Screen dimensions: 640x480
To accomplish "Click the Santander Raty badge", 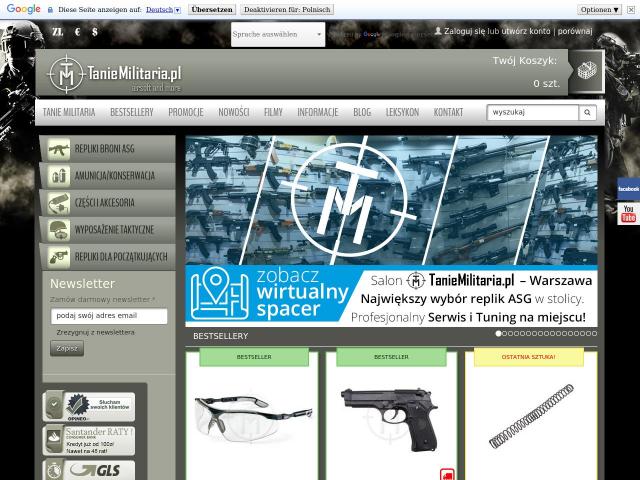I will click(89, 440).
